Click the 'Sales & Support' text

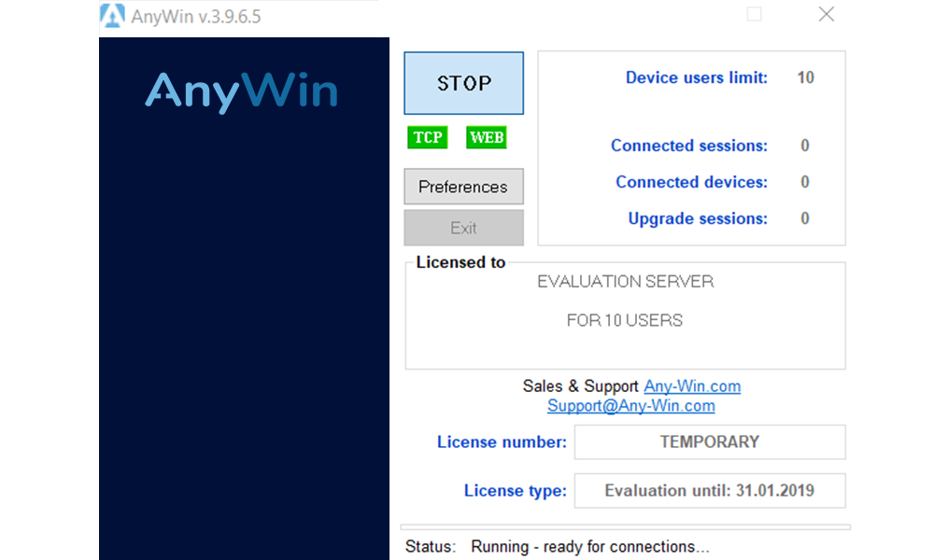pyautogui.click(x=580, y=386)
